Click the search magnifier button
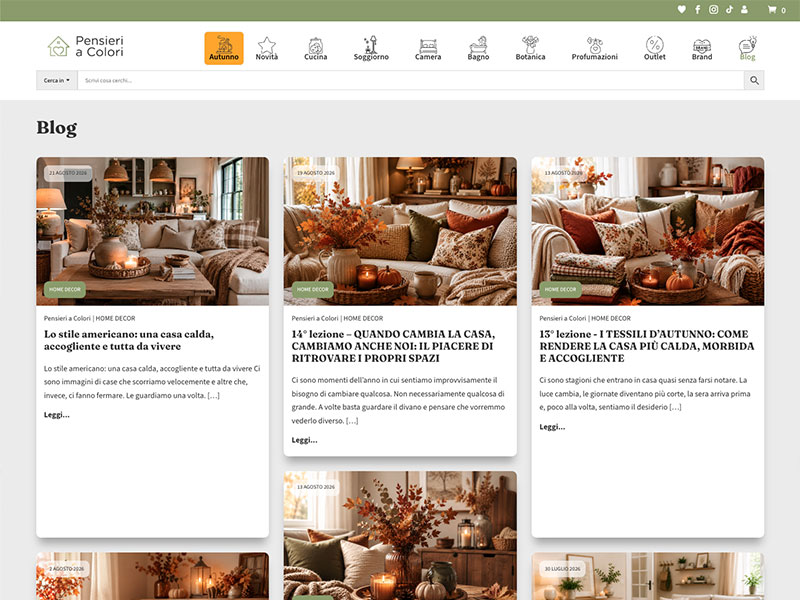This screenshot has width=800, height=600. [754, 80]
